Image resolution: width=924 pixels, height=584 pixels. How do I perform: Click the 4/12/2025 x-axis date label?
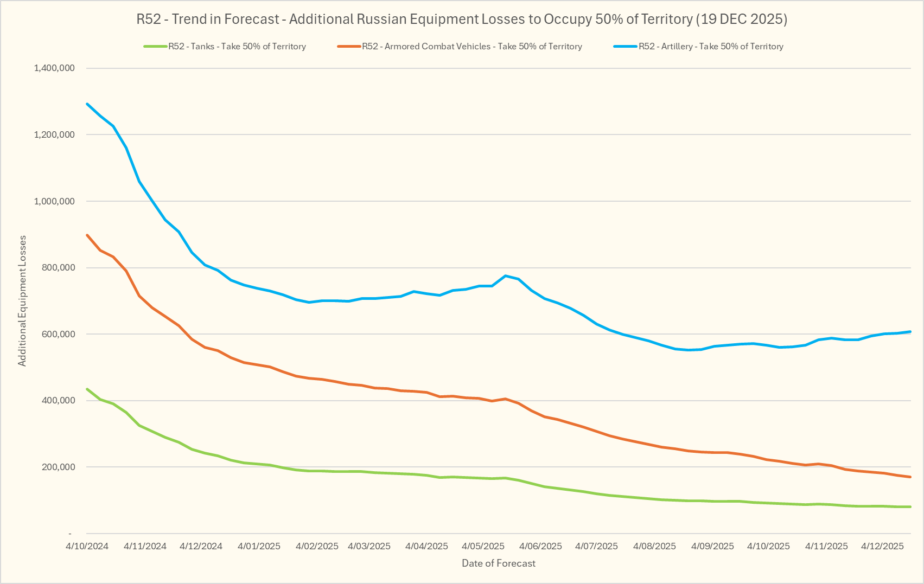click(882, 546)
